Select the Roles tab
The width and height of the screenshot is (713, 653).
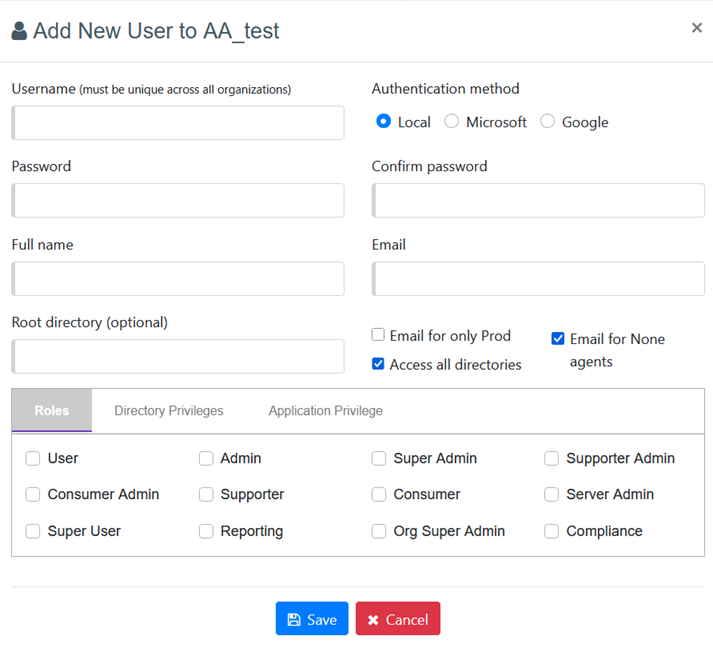click(52, 411)
